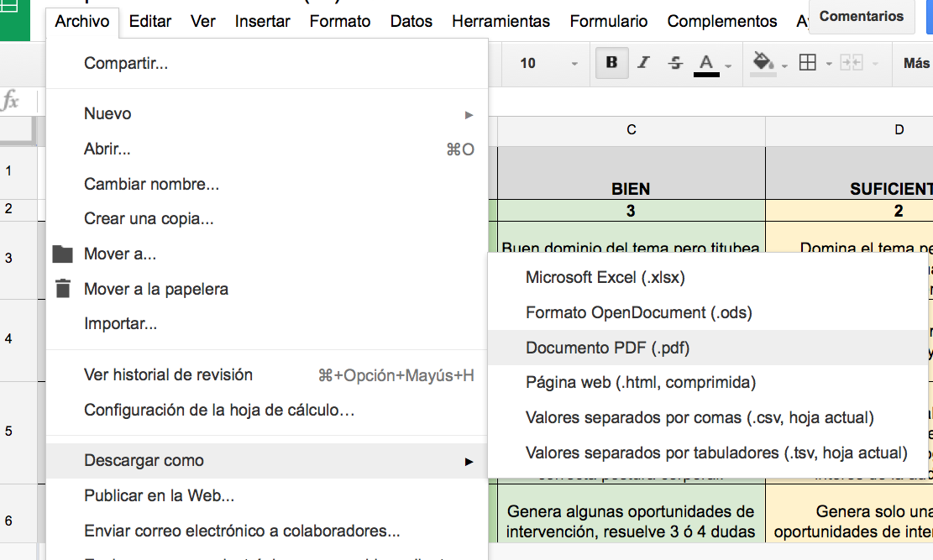The width and height of the screenshot is (933, 560).
Task: Toggle bold formatting
Action: pyautogui.click(x=611, y=62)
